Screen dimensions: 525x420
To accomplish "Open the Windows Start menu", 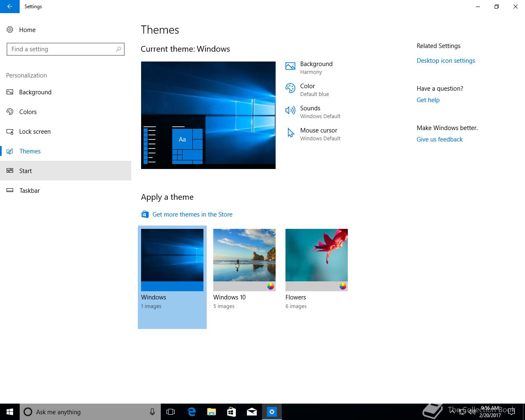I will point(10,412).
